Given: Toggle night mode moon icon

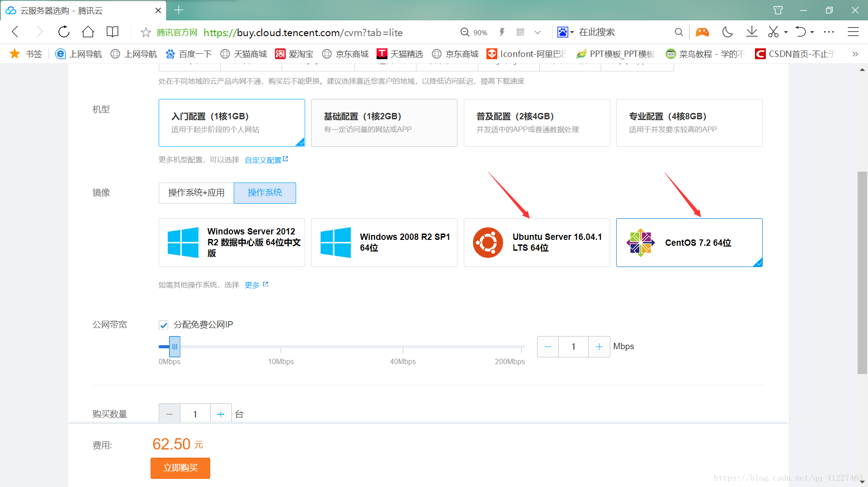Looking at the screenshot, I should [x=727, y=32].
